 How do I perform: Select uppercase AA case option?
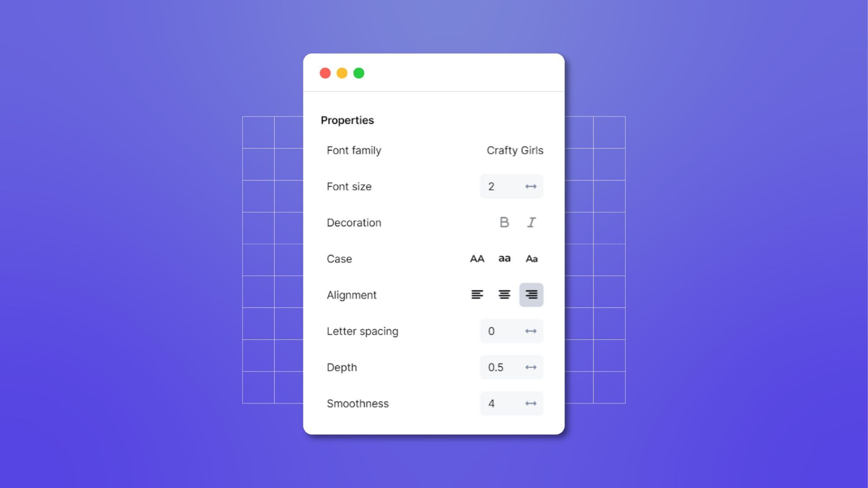click(477, 258)
